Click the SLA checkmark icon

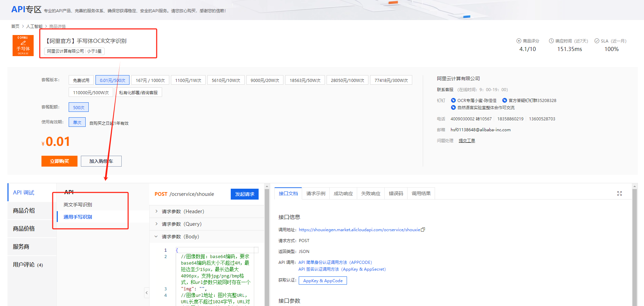point(597,41)
